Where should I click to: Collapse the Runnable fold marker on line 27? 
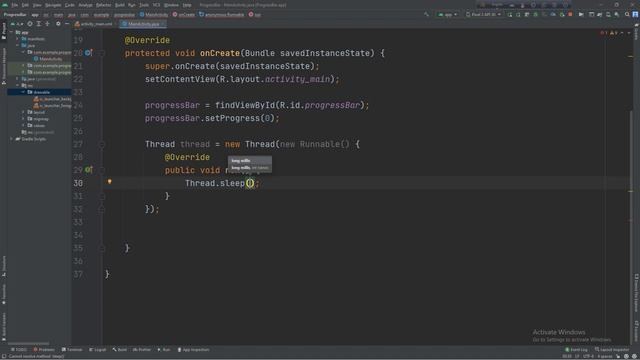[102, 144]
